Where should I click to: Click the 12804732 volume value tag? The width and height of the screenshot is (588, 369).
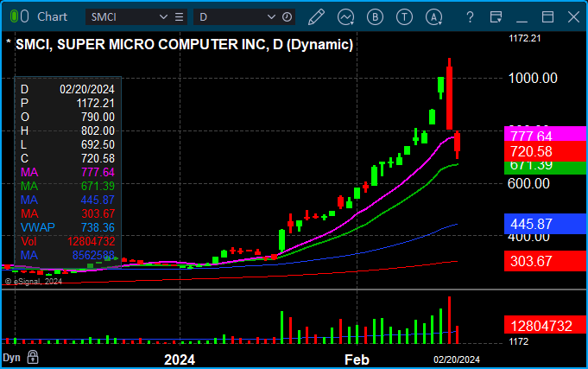pos(545,326)
